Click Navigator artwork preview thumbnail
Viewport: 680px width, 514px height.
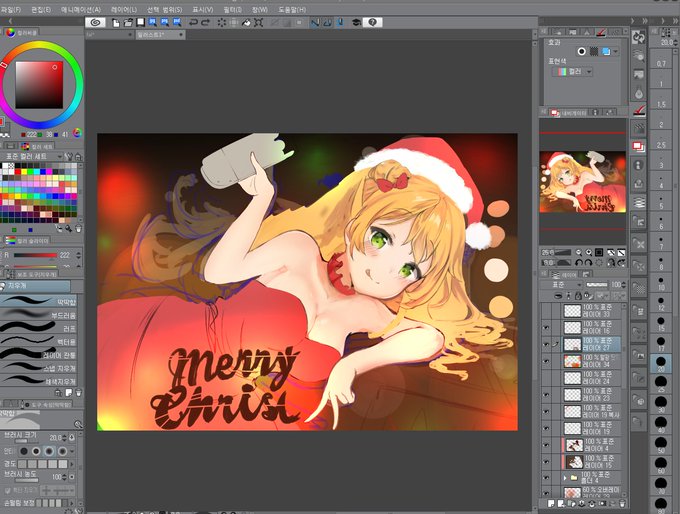click(x=582, y=182)
